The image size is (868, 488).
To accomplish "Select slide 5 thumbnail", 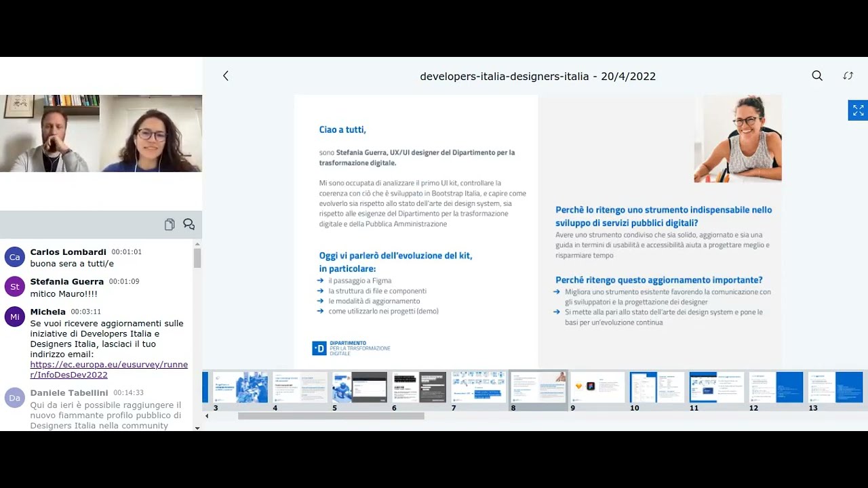I will point(359,387).
